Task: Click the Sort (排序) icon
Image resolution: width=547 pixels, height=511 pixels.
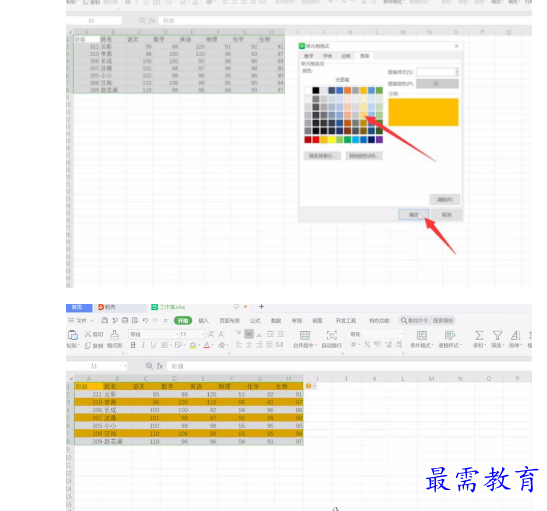Action: tap(515, 336)
